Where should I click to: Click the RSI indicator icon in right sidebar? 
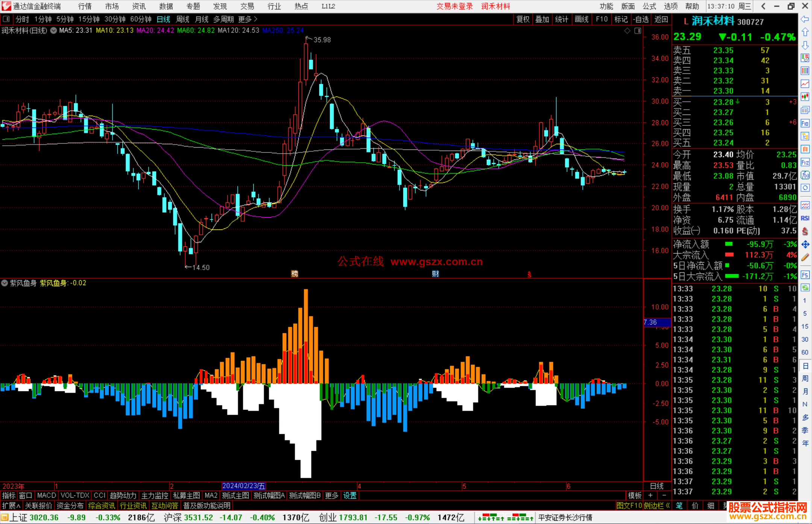[x=805, y=218]
